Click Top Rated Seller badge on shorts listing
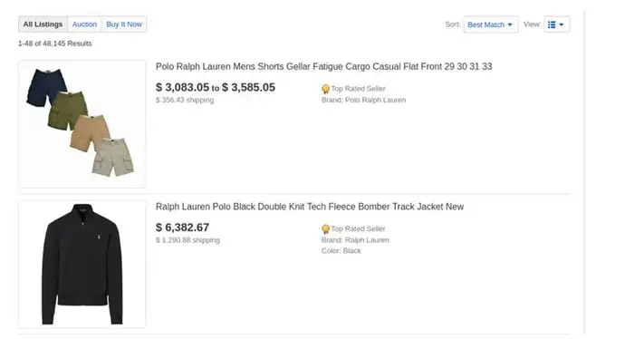The width and height of the screenshot is (644, 339). click(x=353, y=89)
